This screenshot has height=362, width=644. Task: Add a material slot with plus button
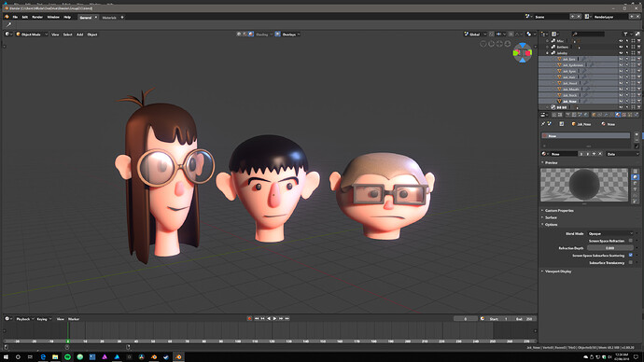coord(637,134)
